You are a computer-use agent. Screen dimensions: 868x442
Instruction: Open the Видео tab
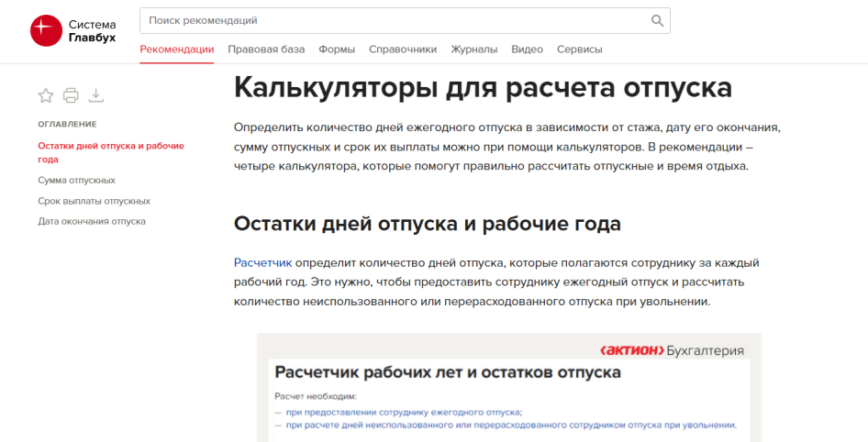(x=527, y=50)
